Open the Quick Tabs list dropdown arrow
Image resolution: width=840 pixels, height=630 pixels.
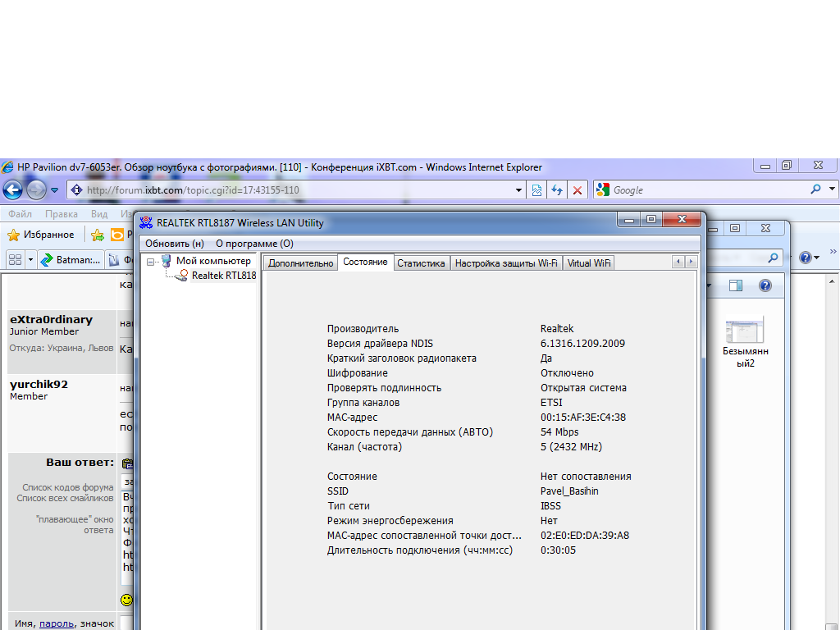30,260
